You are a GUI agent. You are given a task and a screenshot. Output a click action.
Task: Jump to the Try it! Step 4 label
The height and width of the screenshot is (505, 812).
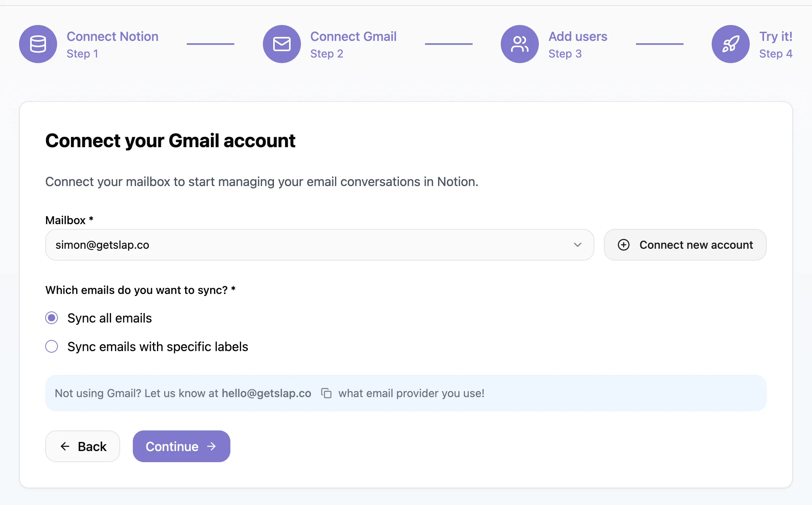pyautogui.click(x=776, y=44)
